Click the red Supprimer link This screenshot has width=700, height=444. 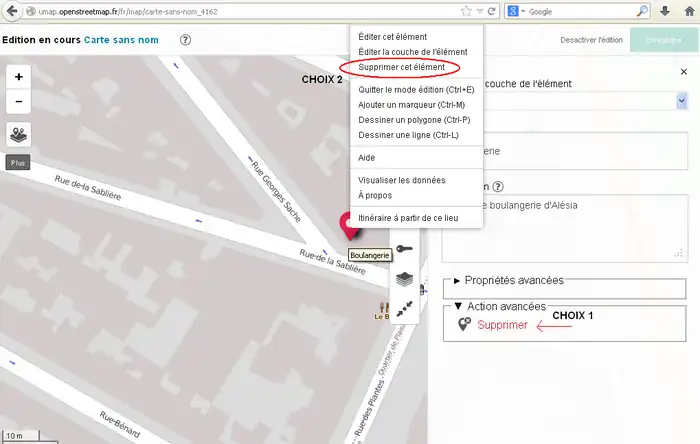tap(502, 325)
